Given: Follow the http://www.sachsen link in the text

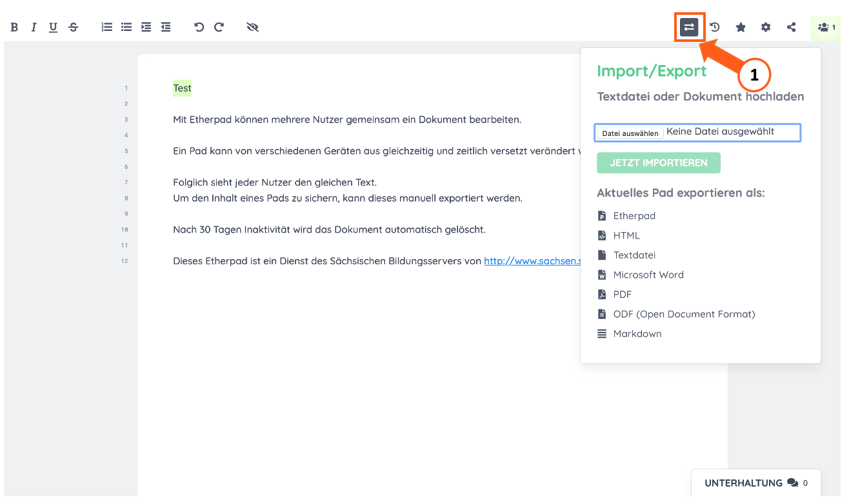Looking at the screenshot, I should point(533,261).
